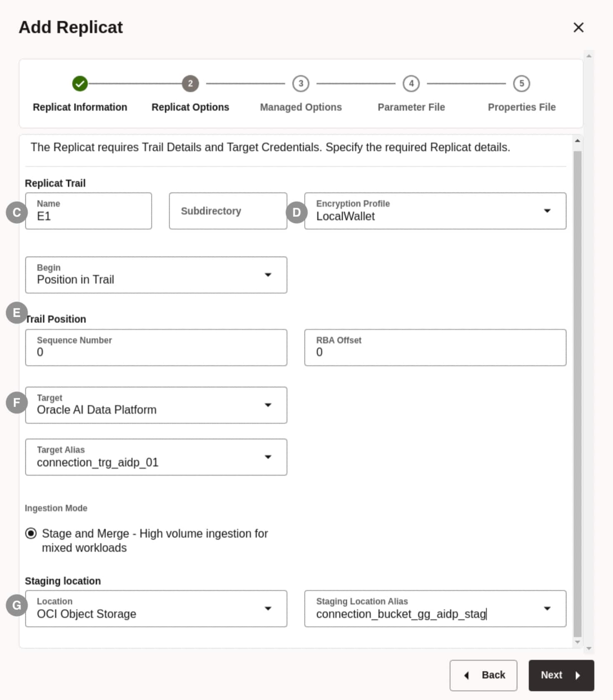Jump to the Parameter File step
Screen dimensions: 613x700
(x=411, y=107)
